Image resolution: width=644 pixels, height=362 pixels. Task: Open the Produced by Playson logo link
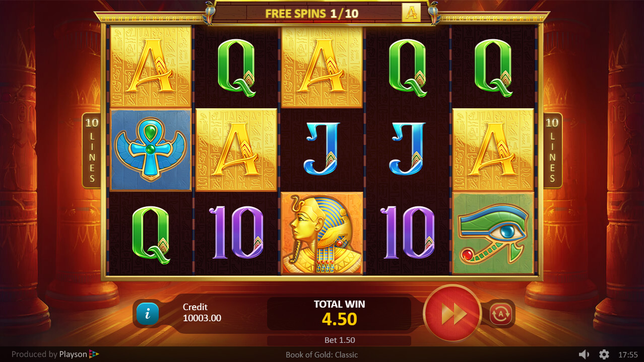tap(55, 354)
